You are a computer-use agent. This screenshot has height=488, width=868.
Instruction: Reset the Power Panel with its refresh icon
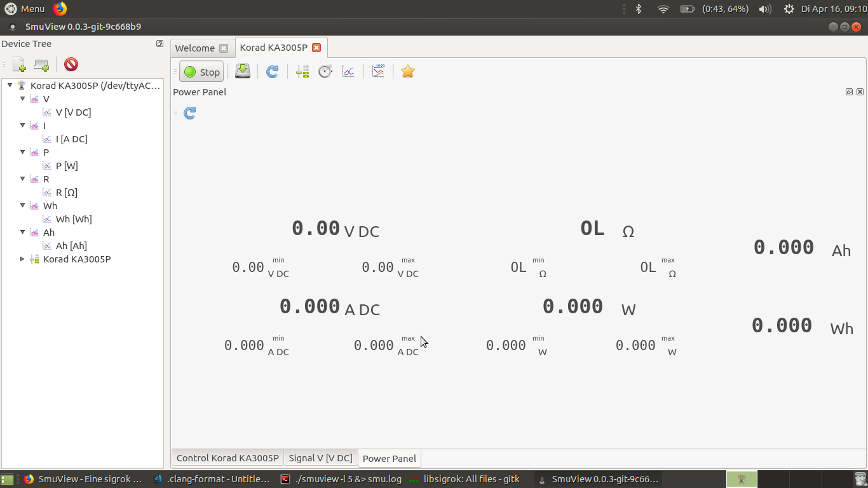(x=189, y=113)
